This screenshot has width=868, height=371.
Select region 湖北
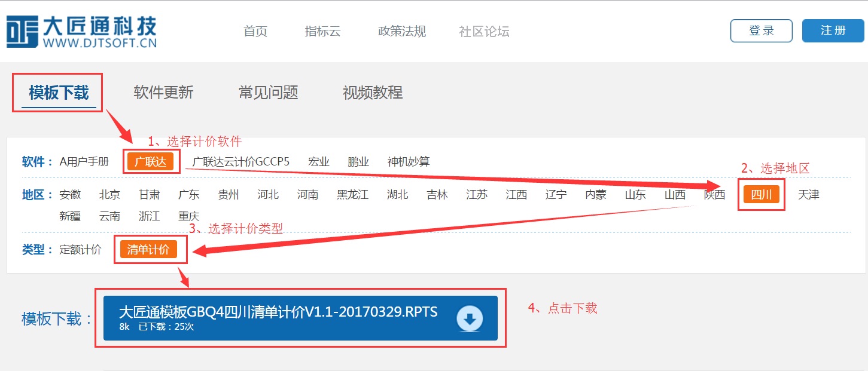397,194
